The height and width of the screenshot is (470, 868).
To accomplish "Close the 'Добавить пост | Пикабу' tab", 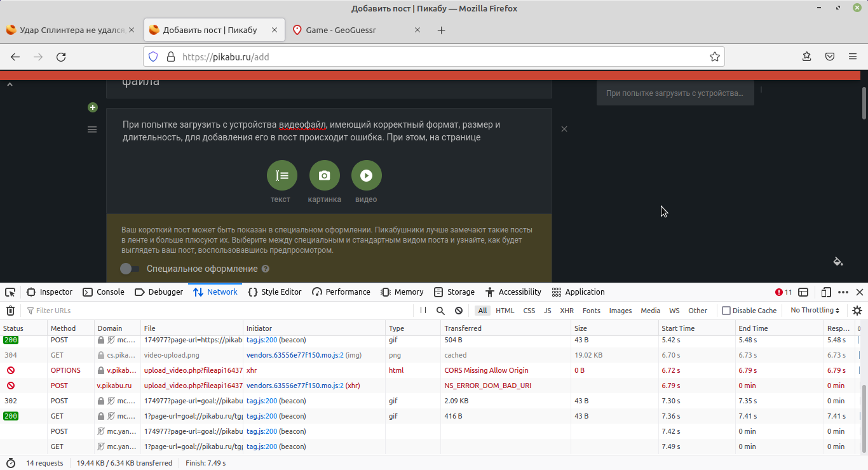I will click(275, 30).
